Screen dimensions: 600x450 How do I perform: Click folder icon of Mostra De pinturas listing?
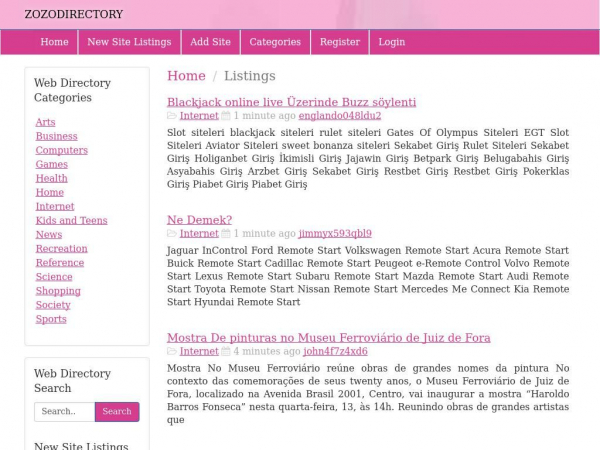[x=172, y=351]
